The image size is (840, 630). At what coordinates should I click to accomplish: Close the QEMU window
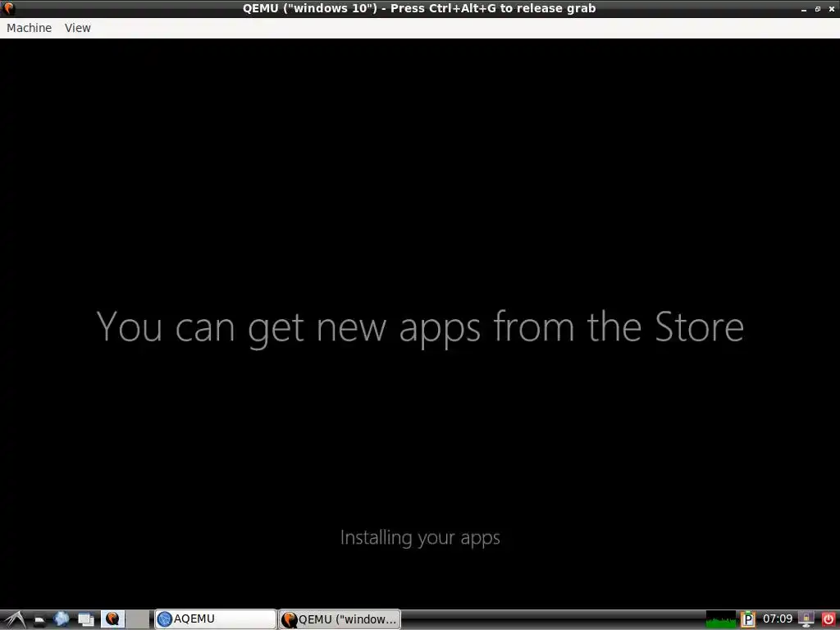pos(832,9)
